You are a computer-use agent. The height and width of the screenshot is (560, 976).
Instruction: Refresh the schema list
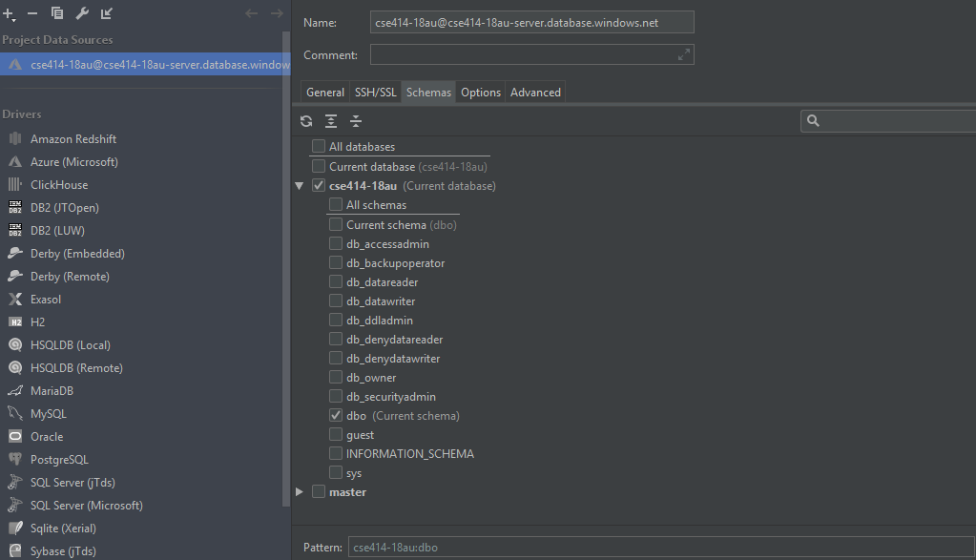pos(305,121)
